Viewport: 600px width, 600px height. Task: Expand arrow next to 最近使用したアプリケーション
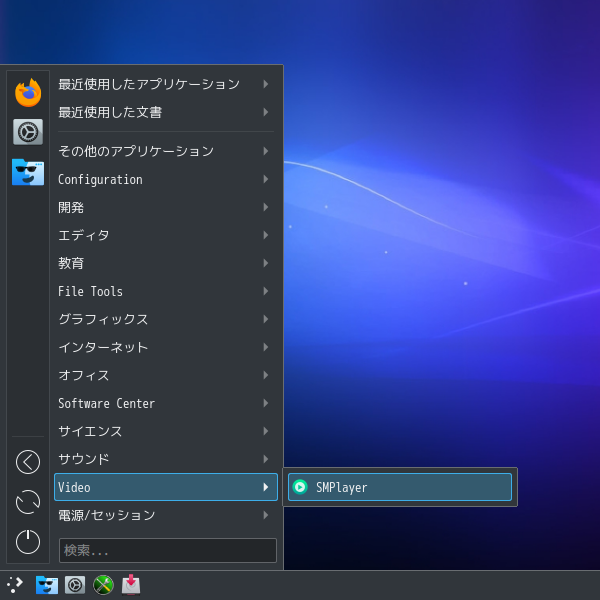tap(266, 84)
